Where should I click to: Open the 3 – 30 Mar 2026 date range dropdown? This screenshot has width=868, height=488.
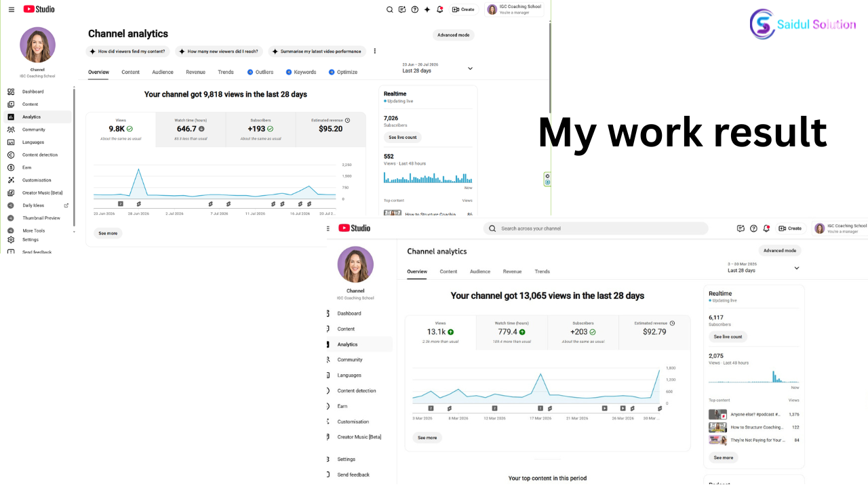coord(764,268)
